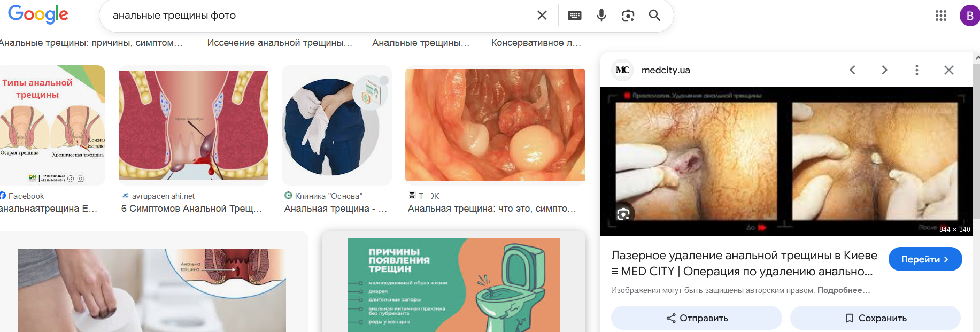980x332 pixels.
Task: Click the Сохранить button
Action: tap(876, 318)
